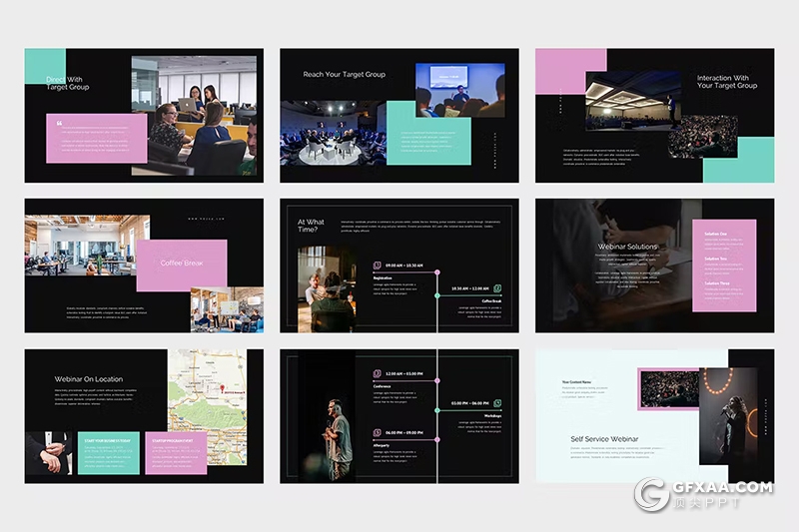Click the teal Coffee Break timeline dot
799x532 pixels.
coord(437,295)
